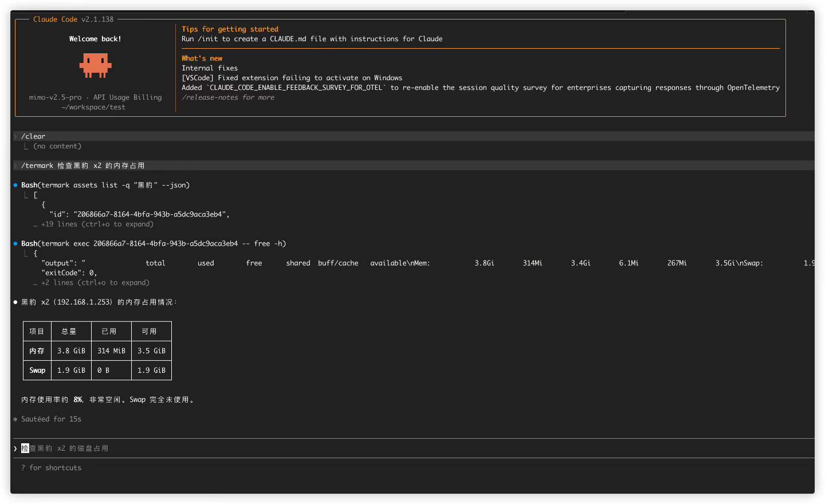
Task: Click the "Sautéed for 15s" status text
Action: pyautogui.click(x=52, y=419)
